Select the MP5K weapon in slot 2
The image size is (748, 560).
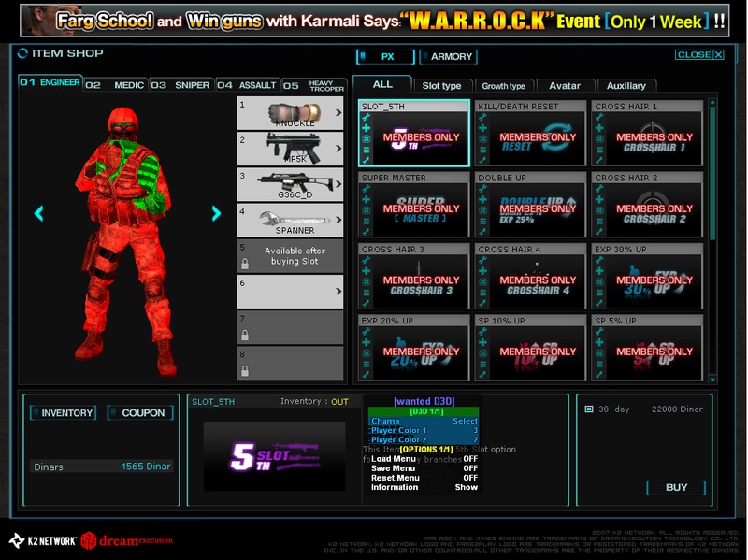[290, 149]
